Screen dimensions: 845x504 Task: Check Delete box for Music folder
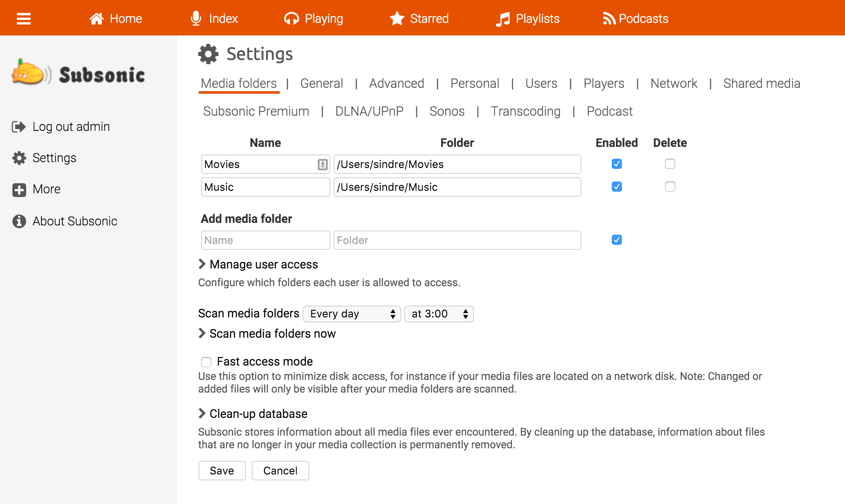670,187
